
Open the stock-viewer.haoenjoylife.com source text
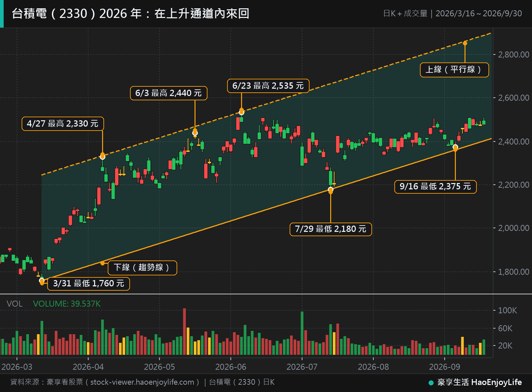pyautogui.click(x=142, y=382)
